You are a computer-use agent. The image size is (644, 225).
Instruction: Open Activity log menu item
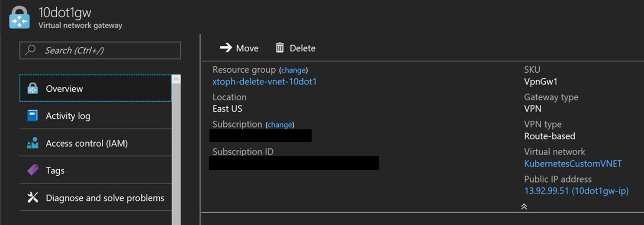coord(95,116)
